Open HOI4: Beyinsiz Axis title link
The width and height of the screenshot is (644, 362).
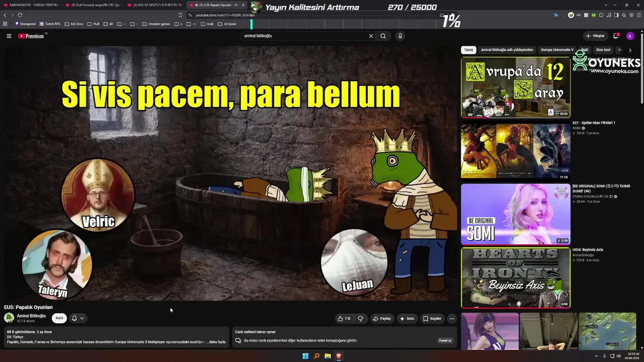[588, 250]
